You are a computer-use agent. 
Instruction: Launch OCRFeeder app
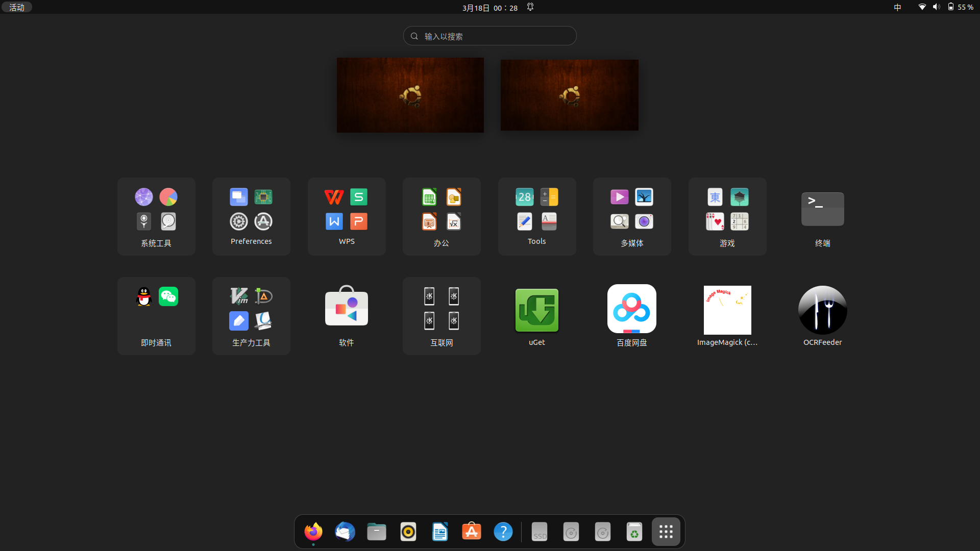(x=822, y=310)
